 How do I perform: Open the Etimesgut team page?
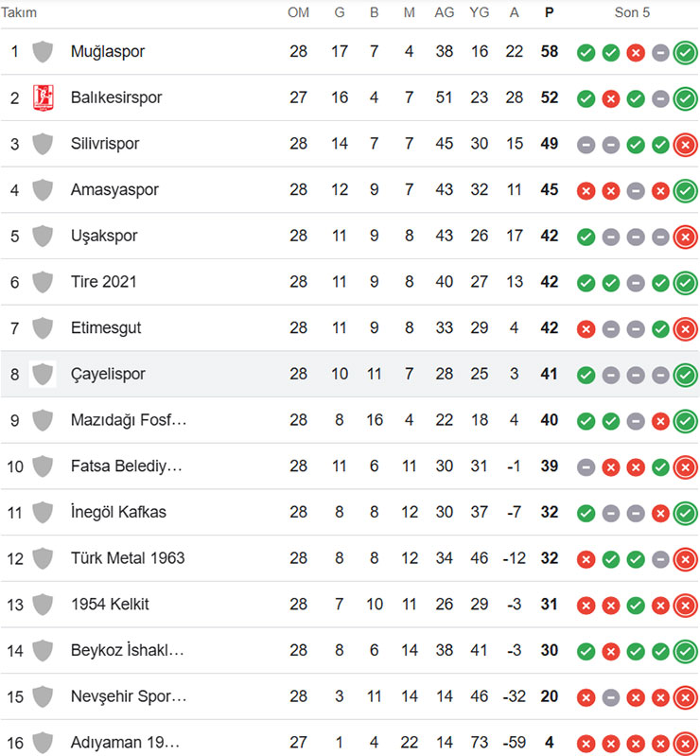point(106,327)
